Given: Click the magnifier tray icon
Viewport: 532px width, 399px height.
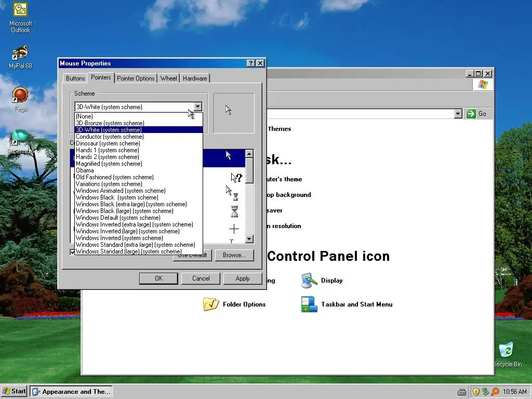Looking at the screenshot, I should pos(495,392).
